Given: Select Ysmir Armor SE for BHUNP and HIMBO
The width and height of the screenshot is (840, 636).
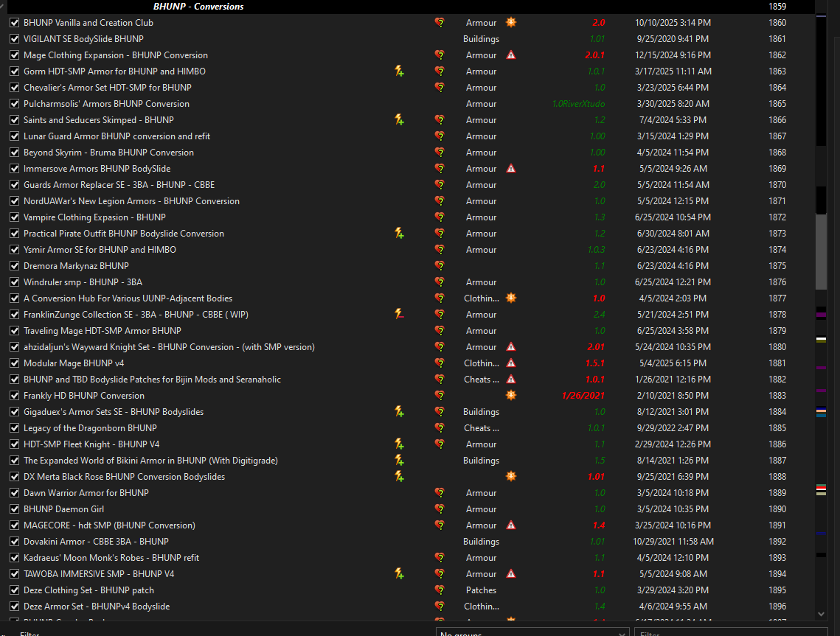Looking at the screenshot, I should click(100, 250).
